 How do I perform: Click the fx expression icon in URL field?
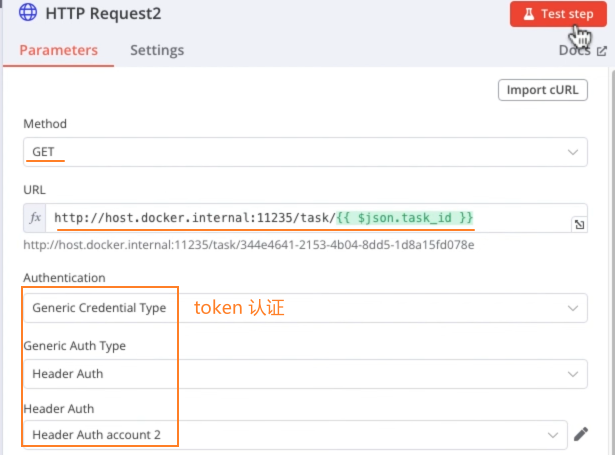[35, 218]
